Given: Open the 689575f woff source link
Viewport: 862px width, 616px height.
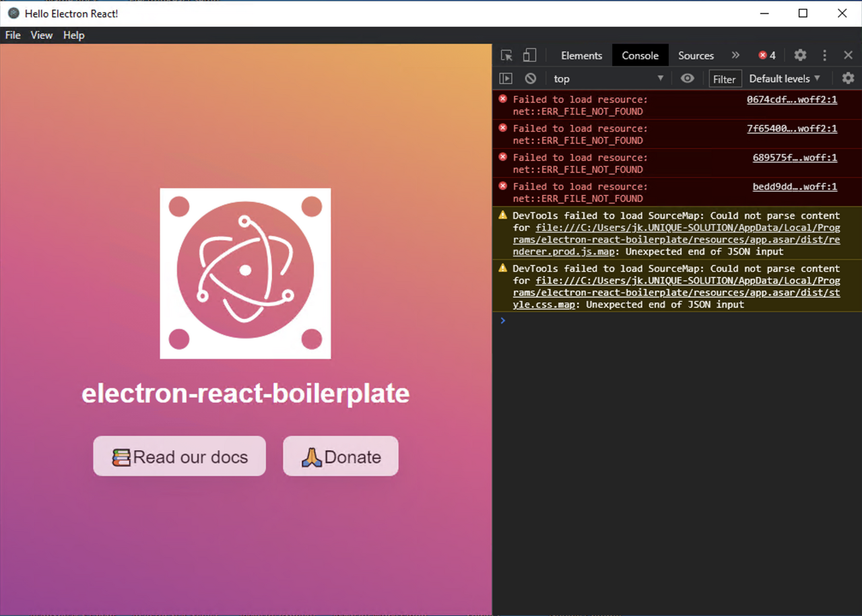Looking at the screenshot, I should pyautogui.click(x=795, y=158).
